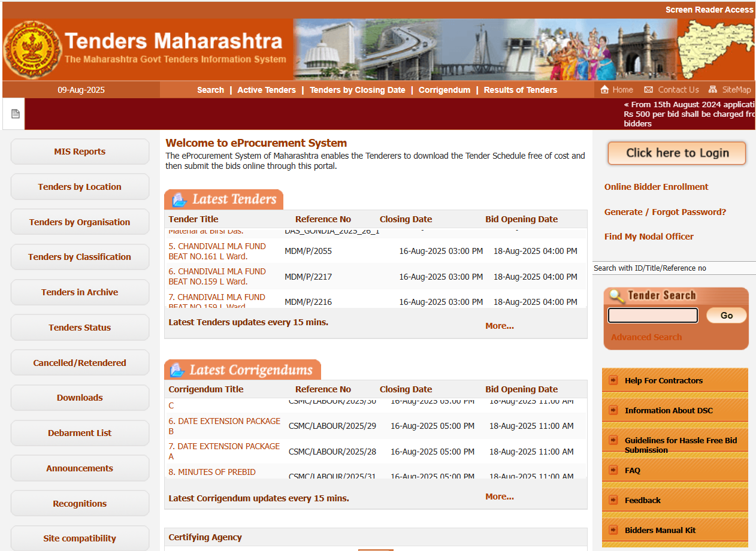
Task: Open the Feedback link
Action: pos(643,500)
